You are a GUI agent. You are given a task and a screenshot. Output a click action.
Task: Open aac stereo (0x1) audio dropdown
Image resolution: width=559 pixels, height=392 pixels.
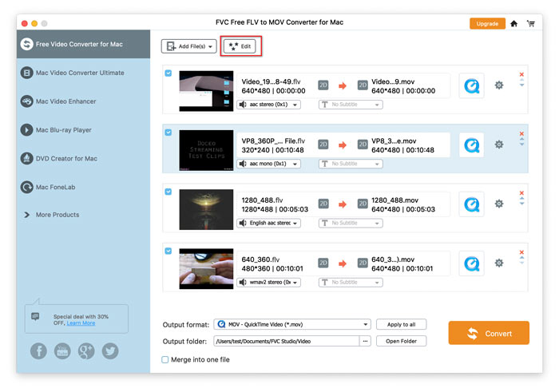pyautogui.click(x=269, y=105)
